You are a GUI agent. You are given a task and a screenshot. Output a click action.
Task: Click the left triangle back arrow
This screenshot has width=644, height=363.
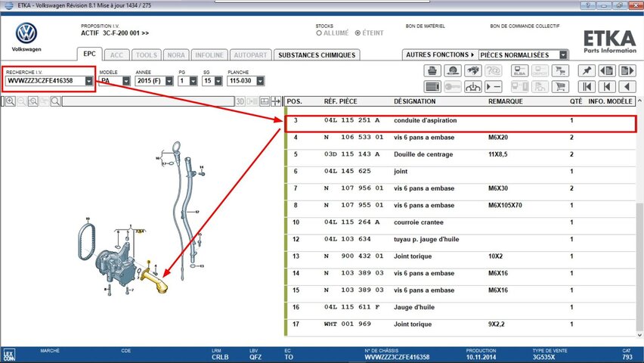click(x=627, y=87)
